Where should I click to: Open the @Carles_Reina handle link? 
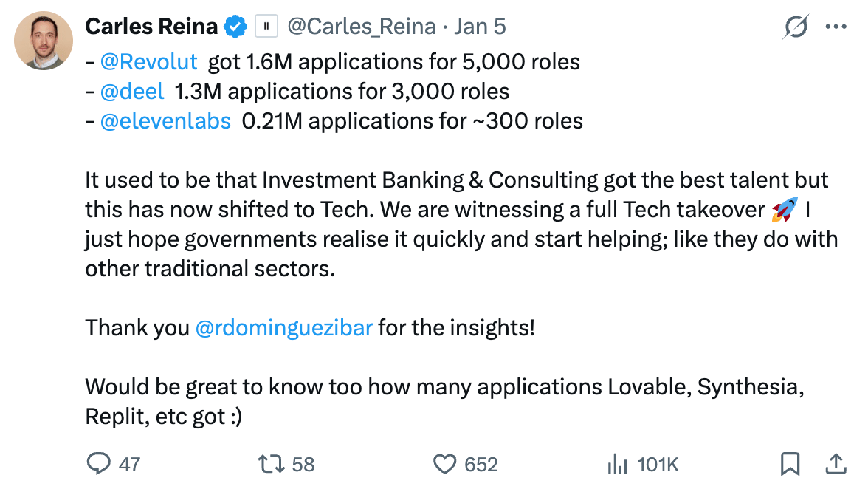click(361, 27)
